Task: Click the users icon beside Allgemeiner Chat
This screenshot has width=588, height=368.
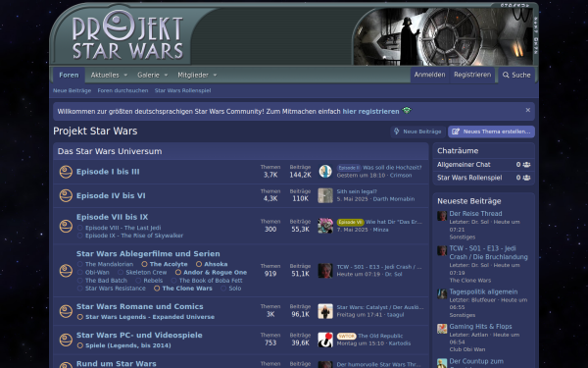Action: click(526, 165)
